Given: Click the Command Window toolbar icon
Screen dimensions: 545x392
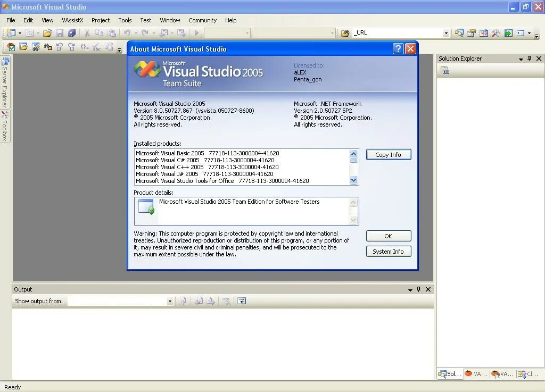Looking at the screenshot, I should pyautogui.click(x=521, y=33).
